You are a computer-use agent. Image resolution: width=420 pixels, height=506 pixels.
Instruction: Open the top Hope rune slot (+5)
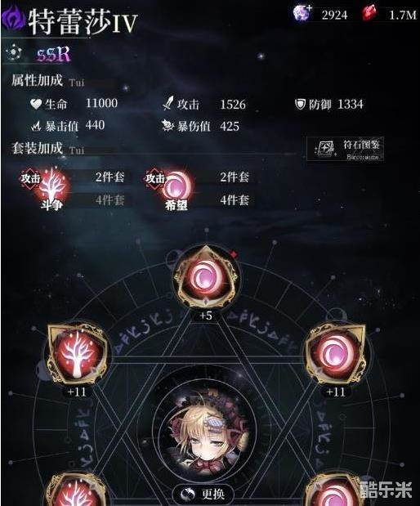pyautogui.click(x=205, y=277)
